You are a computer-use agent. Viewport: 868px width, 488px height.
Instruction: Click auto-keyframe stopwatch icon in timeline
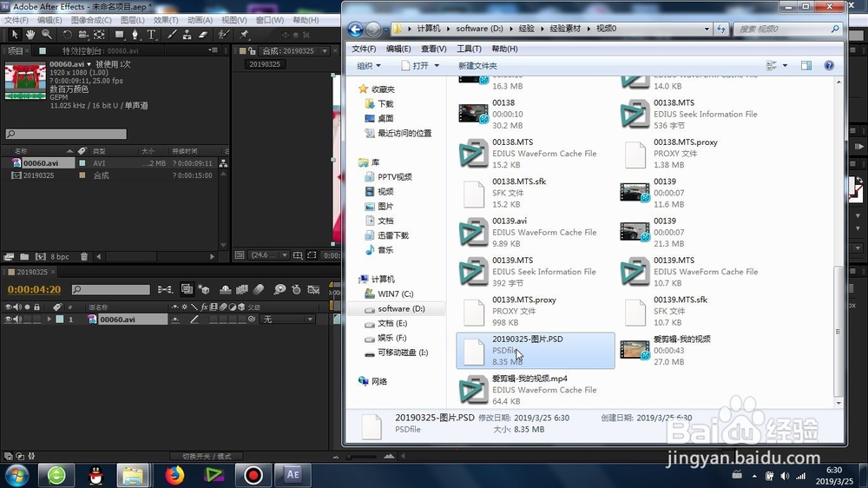(296, 289)
